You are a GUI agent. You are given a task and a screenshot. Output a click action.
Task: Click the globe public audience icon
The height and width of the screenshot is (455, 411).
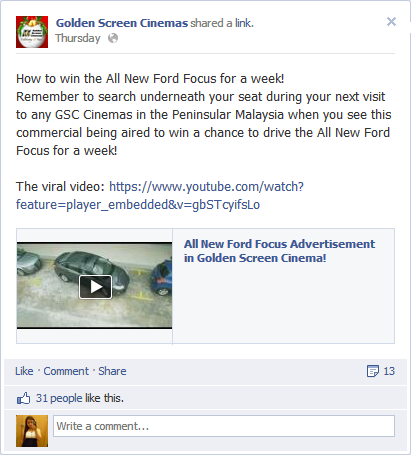[113, 38]
